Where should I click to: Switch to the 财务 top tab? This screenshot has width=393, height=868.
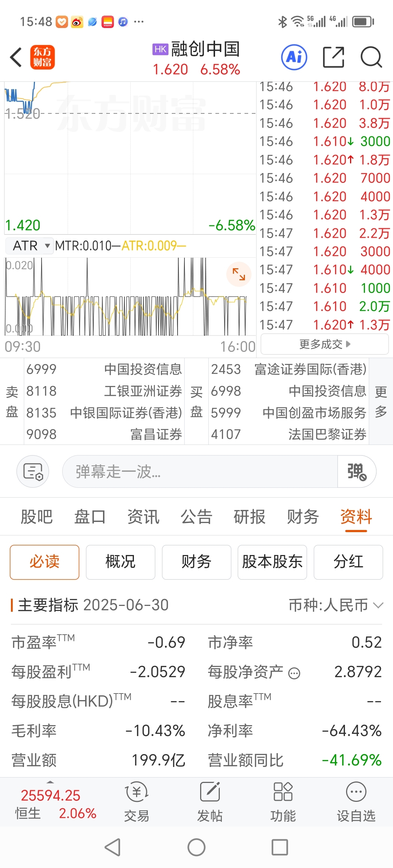(303, 517)
